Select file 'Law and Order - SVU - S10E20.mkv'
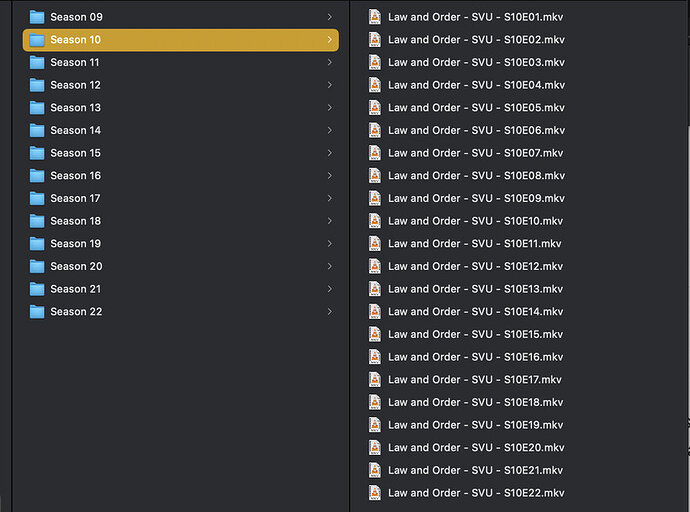 (476, 447)
